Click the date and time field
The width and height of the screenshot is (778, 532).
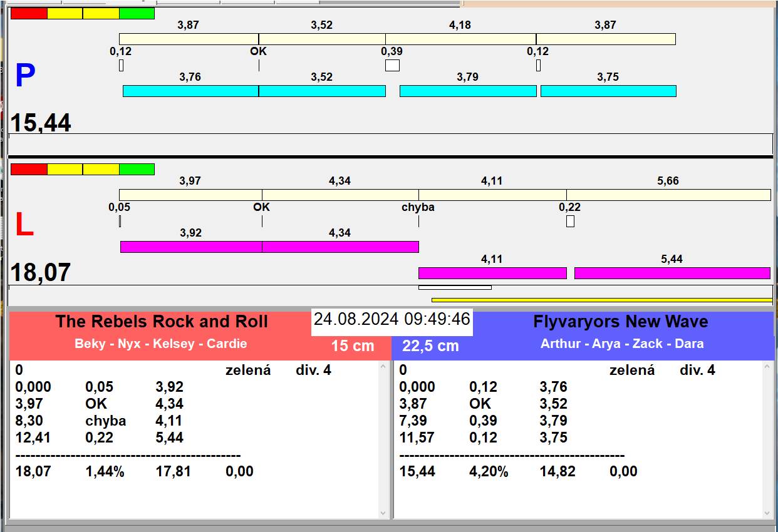pyautogui.click(x=392, y=319)
